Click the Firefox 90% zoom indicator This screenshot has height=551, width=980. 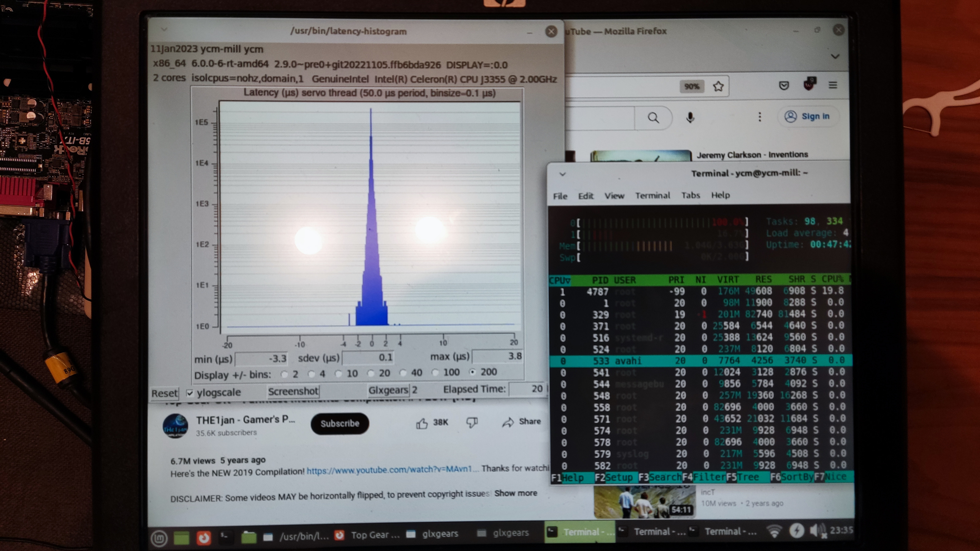point(692,87)
